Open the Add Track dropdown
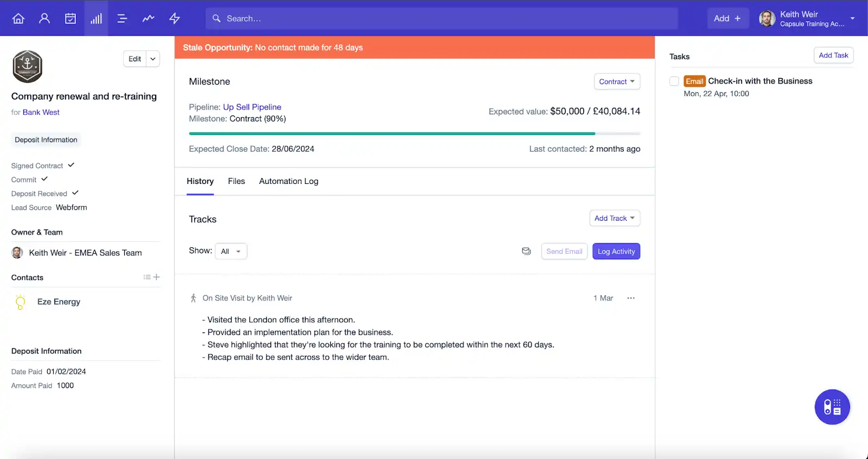The image size is (868, 459). point(615,218)
